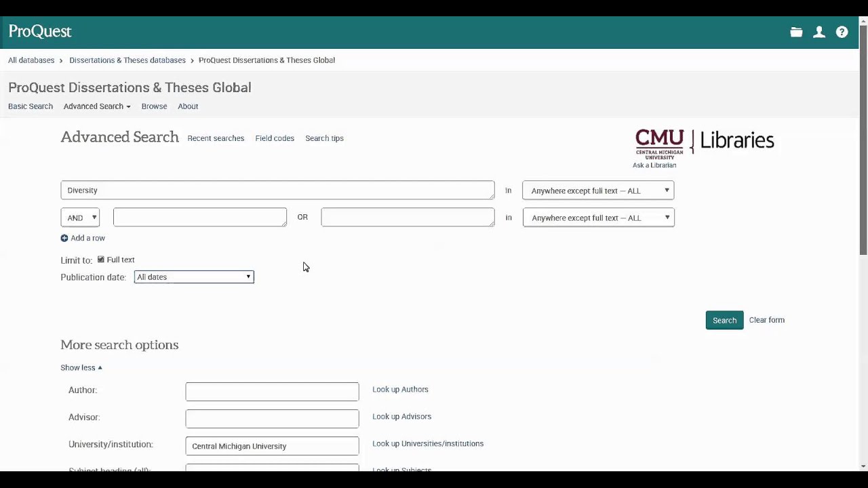Screen dimensions: 868x488
Task: Open the About menu item
Action: pyautogui.click(x=188, y=106)
